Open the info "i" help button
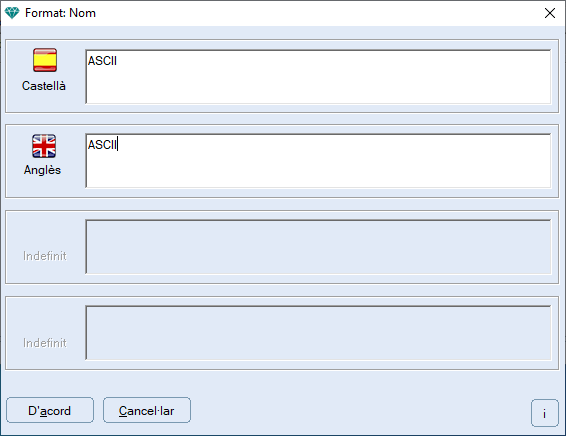This screenshot has width=566, height=436. click(x=544, y=413)
